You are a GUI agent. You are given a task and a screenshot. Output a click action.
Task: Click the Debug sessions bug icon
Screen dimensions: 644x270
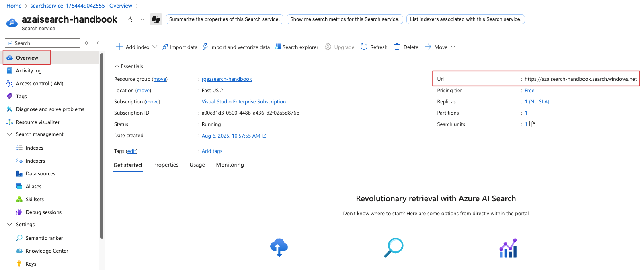pyautogui.click(x=19, y=212)
